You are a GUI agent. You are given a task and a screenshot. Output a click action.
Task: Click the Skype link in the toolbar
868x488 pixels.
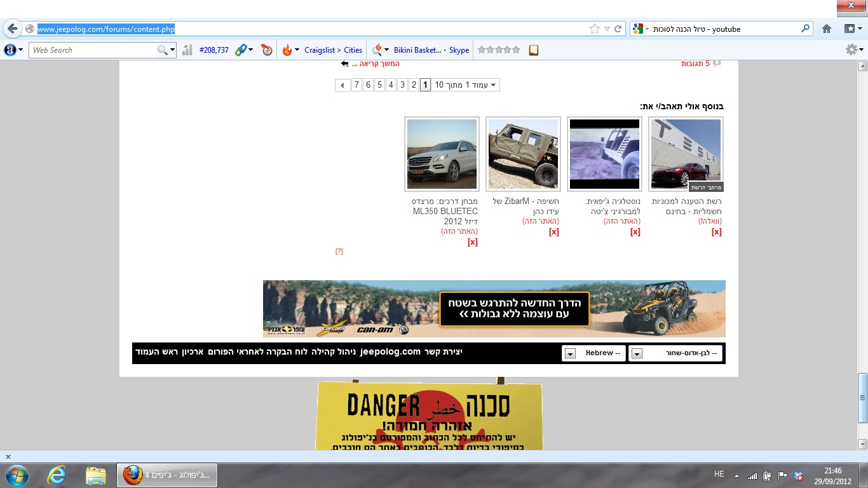(x=459, y=50)
